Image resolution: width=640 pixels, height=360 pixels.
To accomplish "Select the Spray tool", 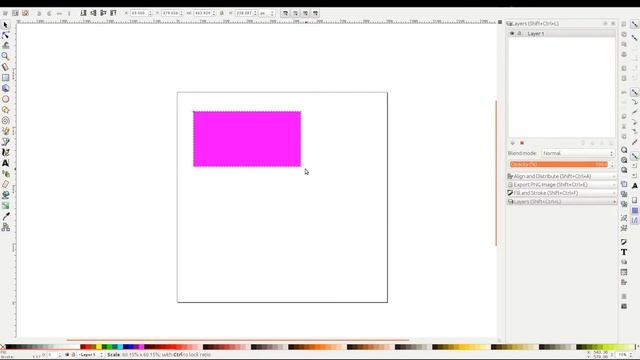I will point(5,174).
